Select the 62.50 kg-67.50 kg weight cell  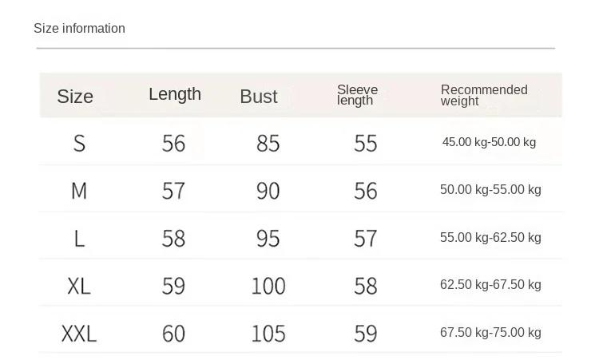(x=490, y=285)
